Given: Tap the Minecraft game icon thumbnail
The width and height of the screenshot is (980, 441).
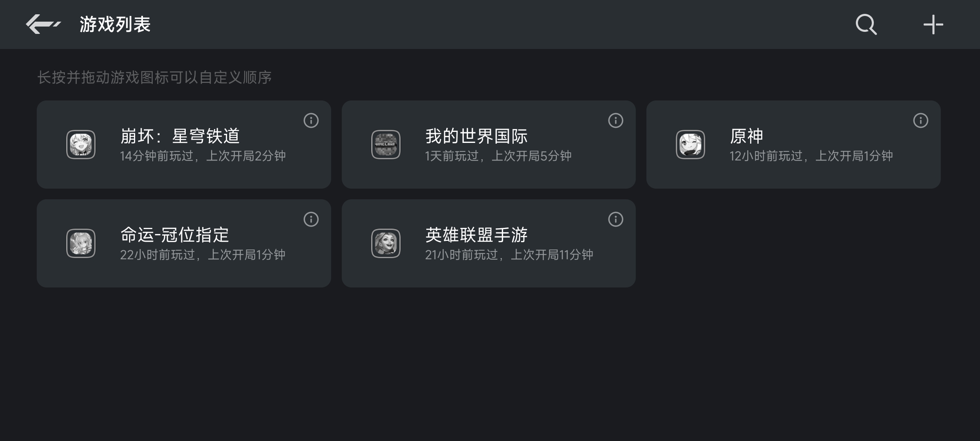Looking at the screenshot, I should click(386, 145).
